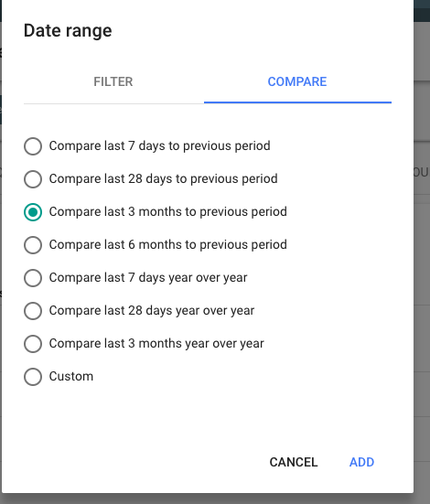Pick the 'Compare last 28 days year over year' radio button

(x=33, y=311)
